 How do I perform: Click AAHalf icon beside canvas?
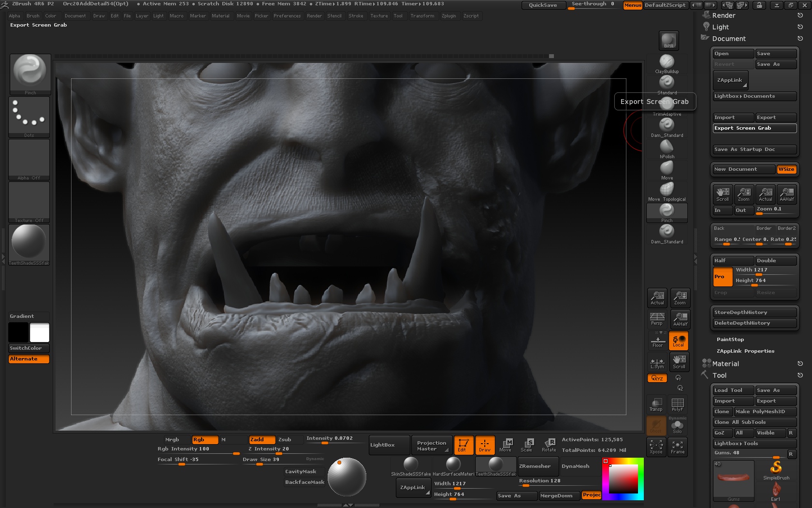pyautogui.click(x=680, y=319)
